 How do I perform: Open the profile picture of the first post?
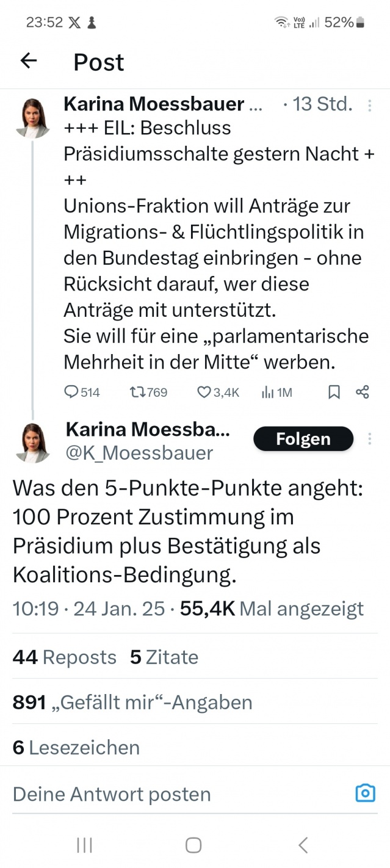(x=32, y=117)
